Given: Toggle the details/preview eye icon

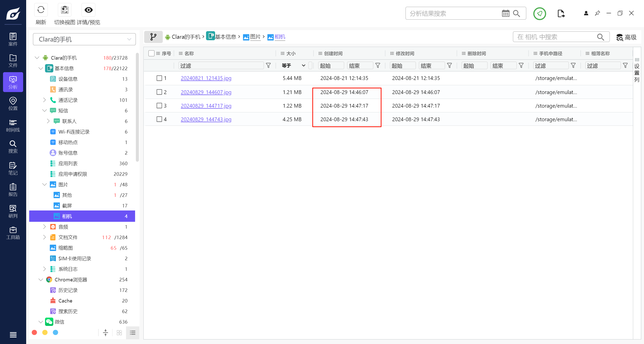Looking at the screenshot, I should (88, 10).
